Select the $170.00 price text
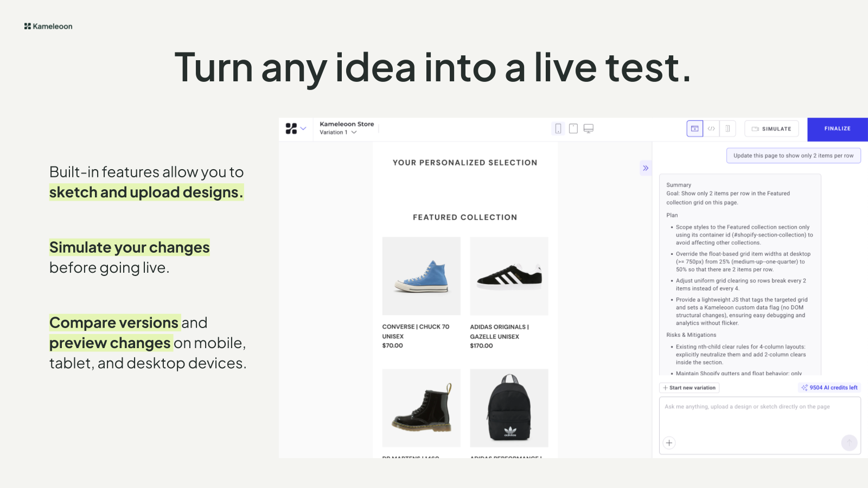This screenshot has height=488, width=868. tap(482, 346)
